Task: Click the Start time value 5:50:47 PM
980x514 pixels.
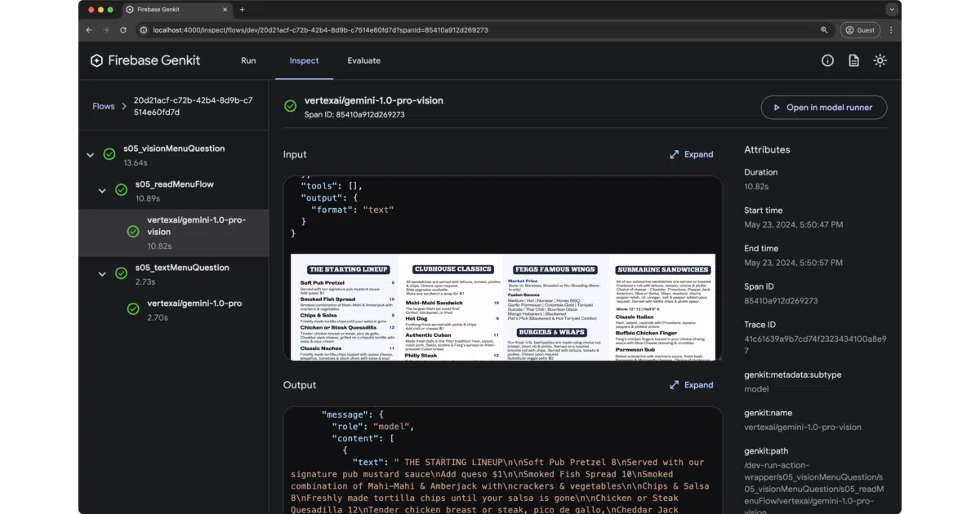Action: 794,224
